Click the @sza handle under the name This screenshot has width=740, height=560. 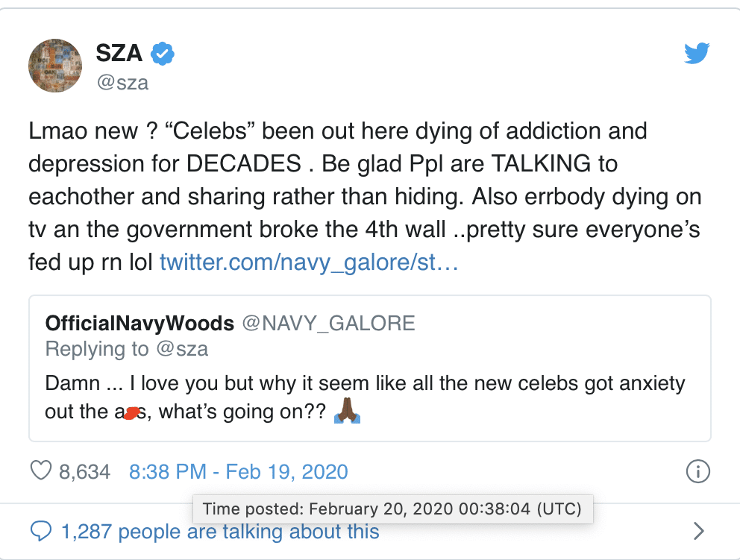[x=122, y=83]
